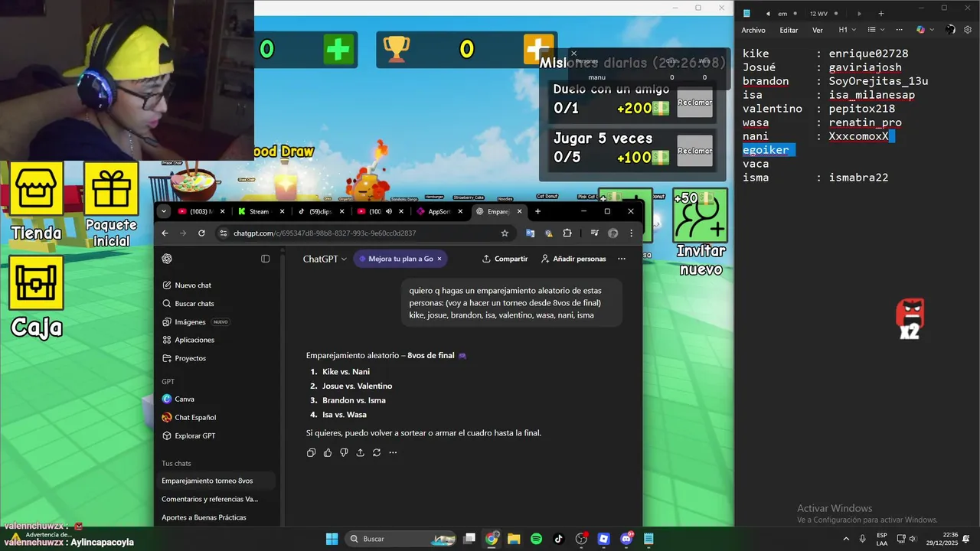Open Proyectos in ChatGPT sidebar
Image resolution: width=980 pixels, height=551 pixels.
click(x=190, y=358)
